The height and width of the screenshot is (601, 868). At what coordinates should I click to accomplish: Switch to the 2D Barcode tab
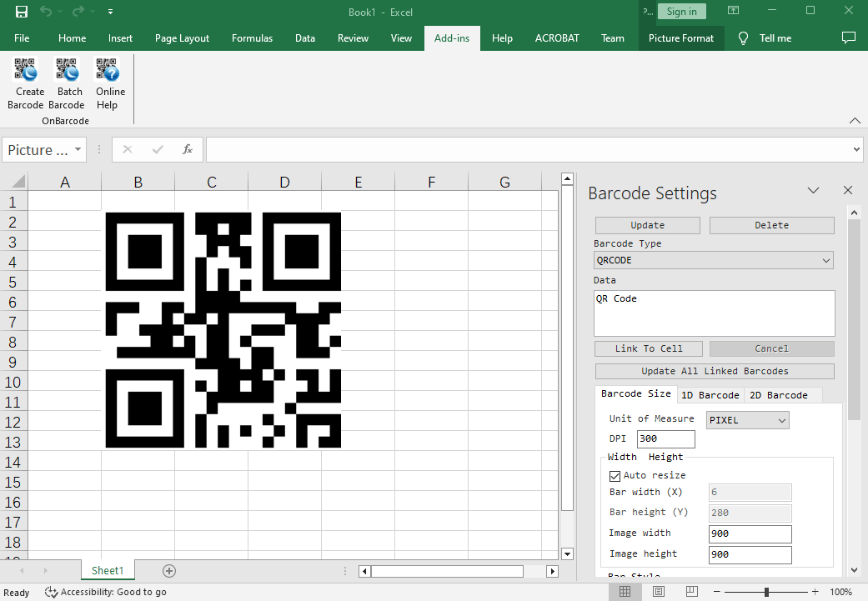pyautogui.click(x=782, y=394)
